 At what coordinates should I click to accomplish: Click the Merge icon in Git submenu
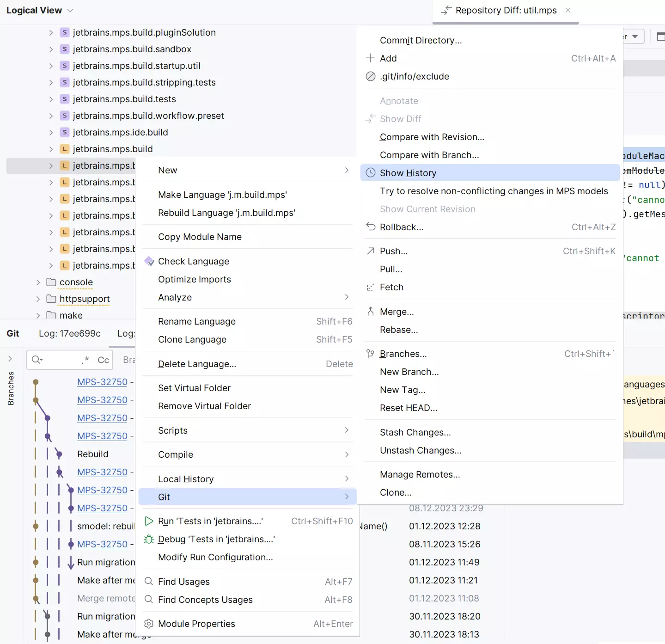click(371, 312)
